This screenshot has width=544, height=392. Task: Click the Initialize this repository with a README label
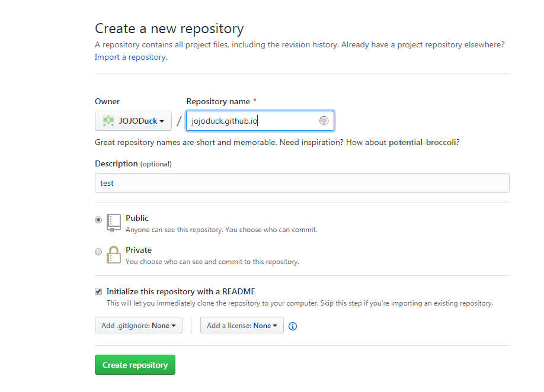(181, 291)
